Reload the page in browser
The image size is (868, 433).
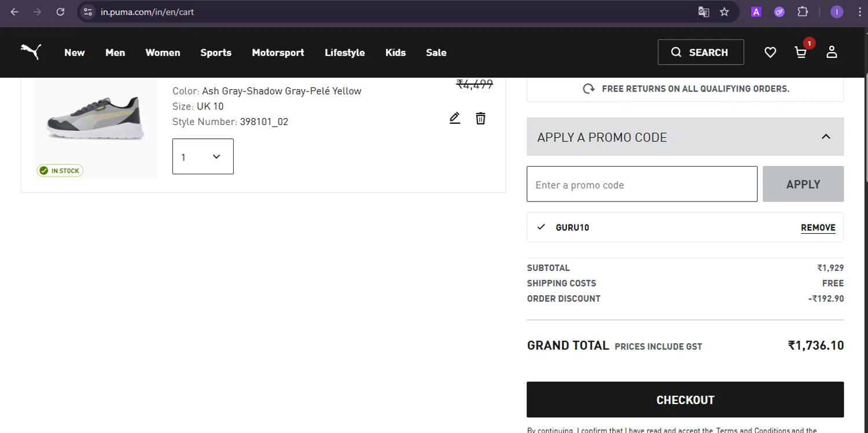point(60,12)
